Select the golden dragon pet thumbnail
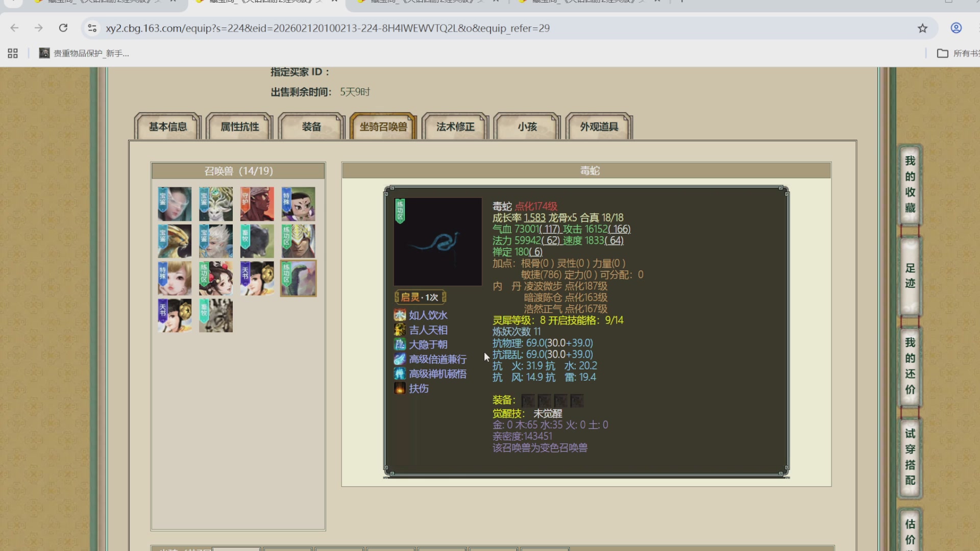The width and height of the screenshot is (980, 551). coord(175,241)
